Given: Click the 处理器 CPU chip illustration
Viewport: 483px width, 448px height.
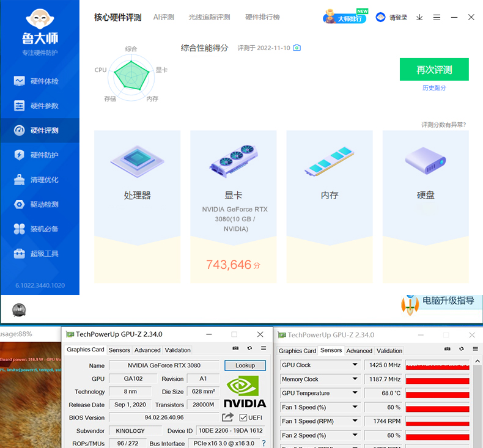Looking at the screenshot, I should [x=138, y=161].
